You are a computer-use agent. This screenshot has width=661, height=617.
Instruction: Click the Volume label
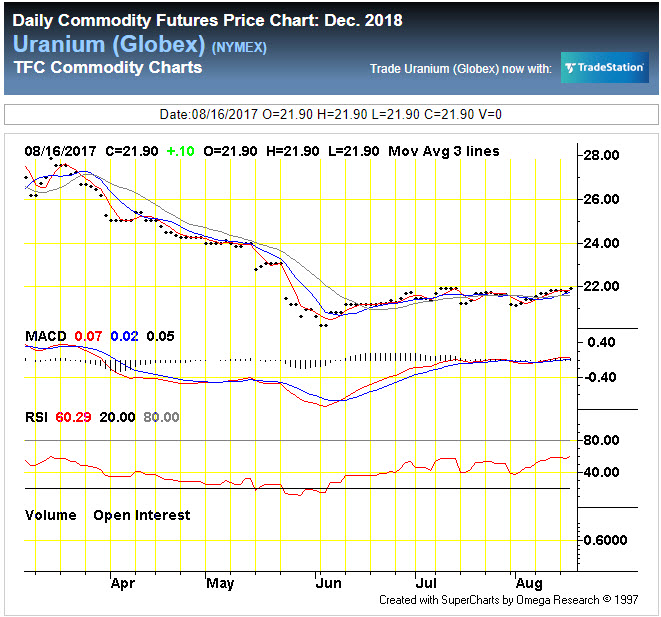point(50,515)
